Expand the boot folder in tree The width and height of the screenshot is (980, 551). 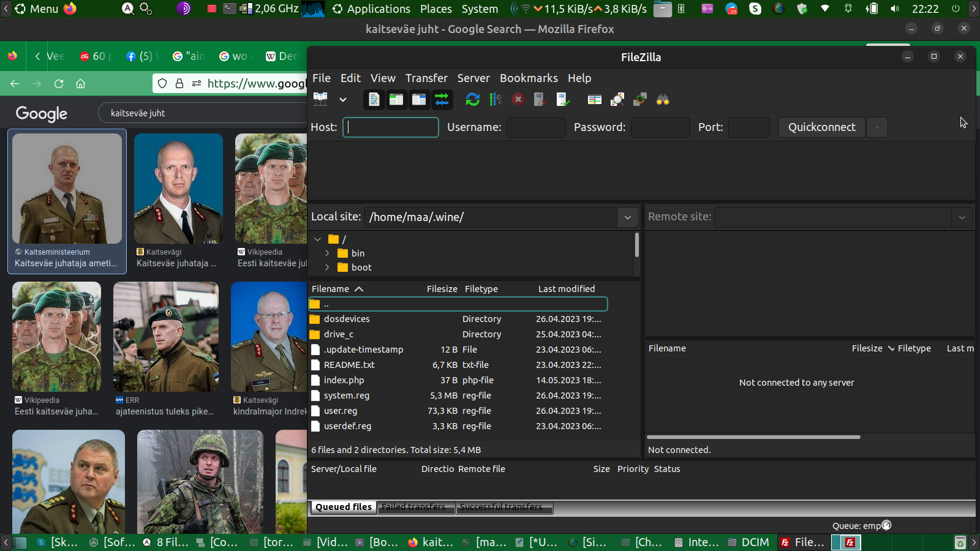click(x=327, y=268)
